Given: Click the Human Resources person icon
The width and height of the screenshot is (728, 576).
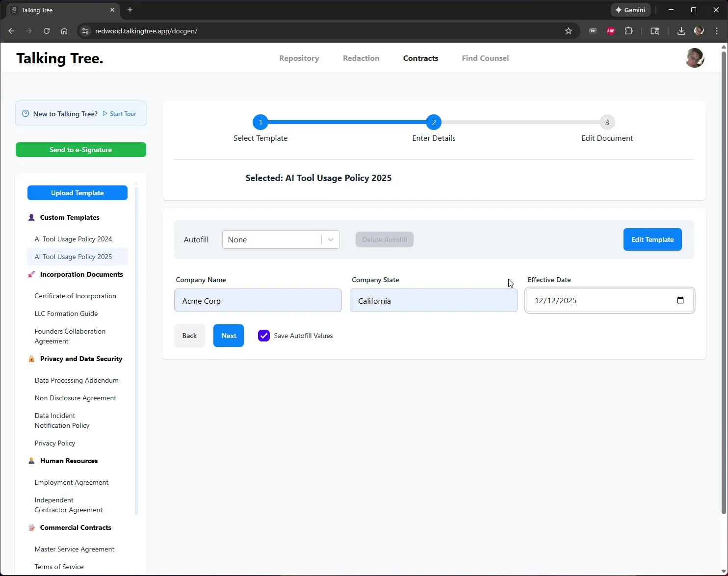Looking at the screenshot, I should pyautogui.click(x=31, y=461).
